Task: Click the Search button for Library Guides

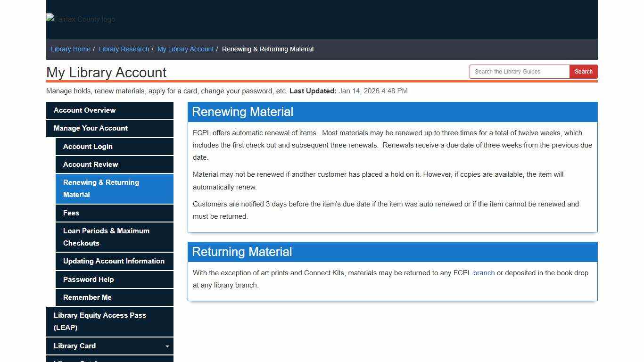Action: point(583,71)
